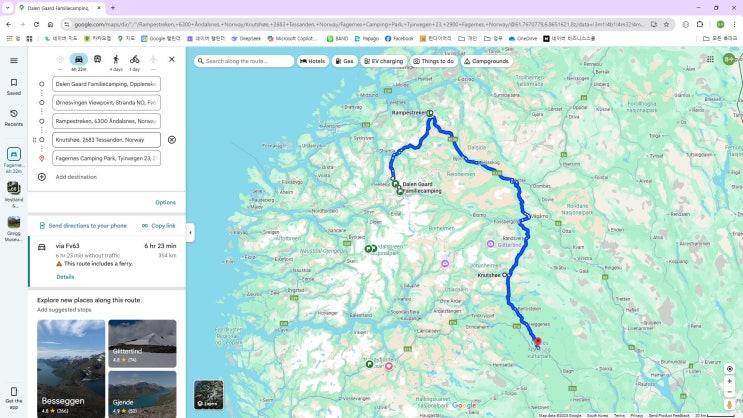This screenshot has height=418, width=743.
Task: Remove the Knutshøe stop
Action: point(172,140)
